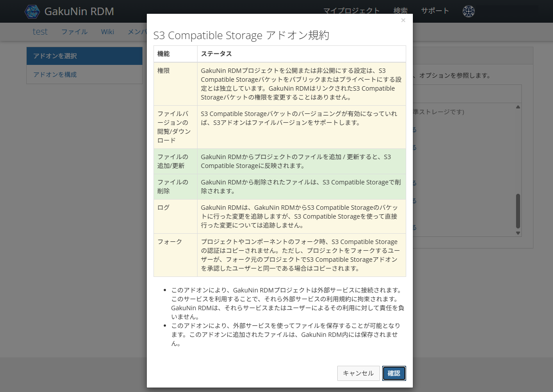The height and width of the screenshot is (392, 553).
Task: Close the dialog with the × icon
Action: [x=403, y=20]
